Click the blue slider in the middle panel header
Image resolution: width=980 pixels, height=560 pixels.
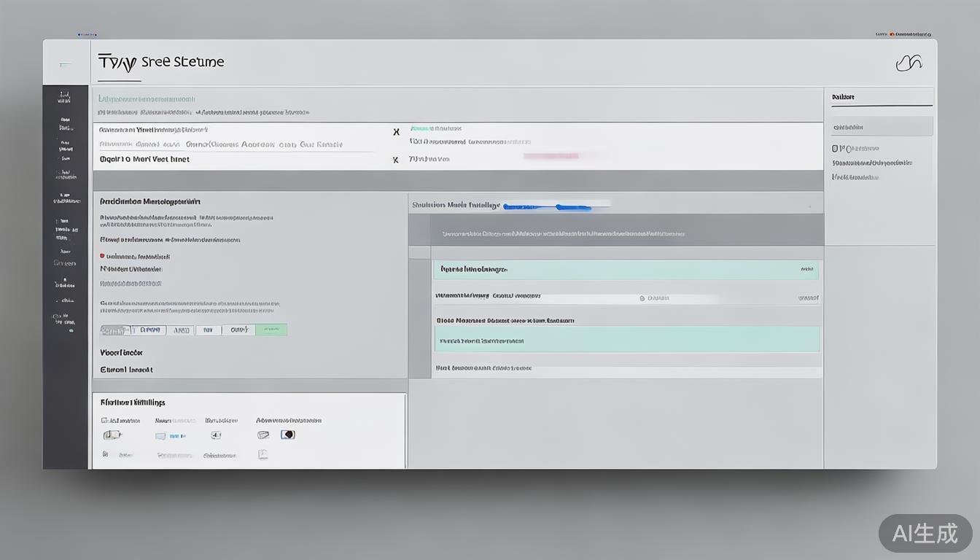click(547, 207)
